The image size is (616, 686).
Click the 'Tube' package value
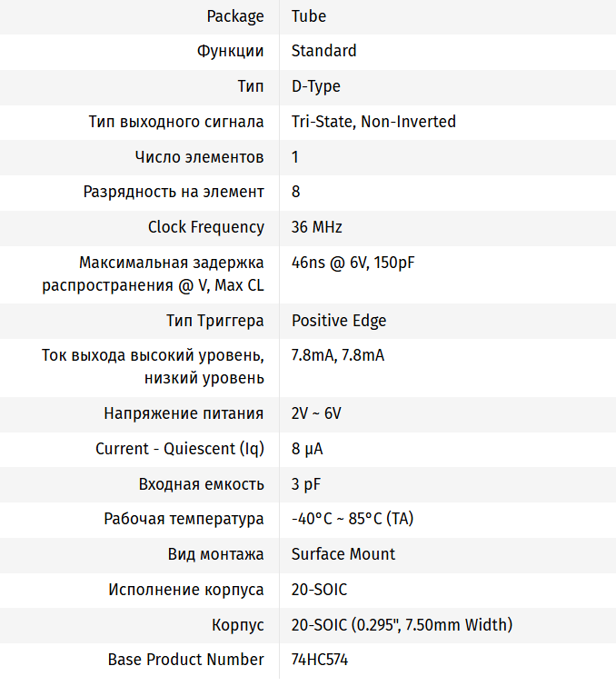tap(309, 16)
